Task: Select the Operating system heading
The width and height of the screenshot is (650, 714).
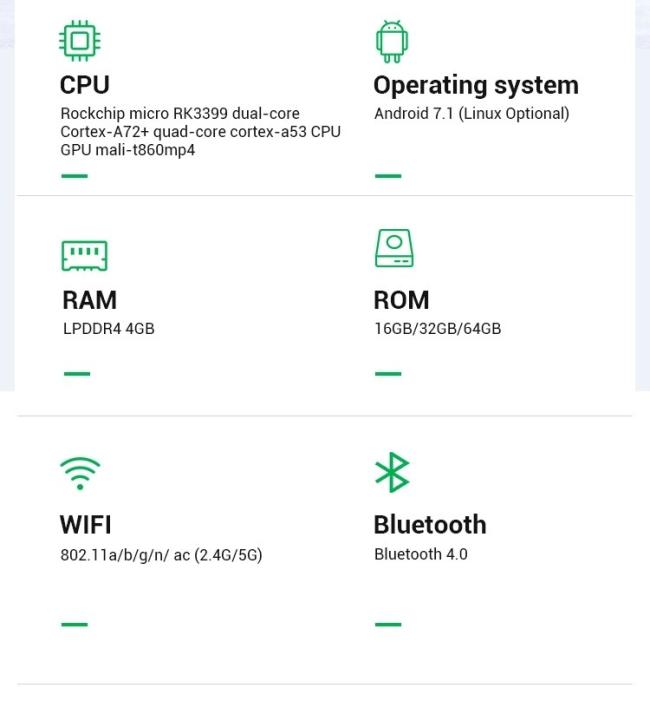Action: [x=476, y=86]
